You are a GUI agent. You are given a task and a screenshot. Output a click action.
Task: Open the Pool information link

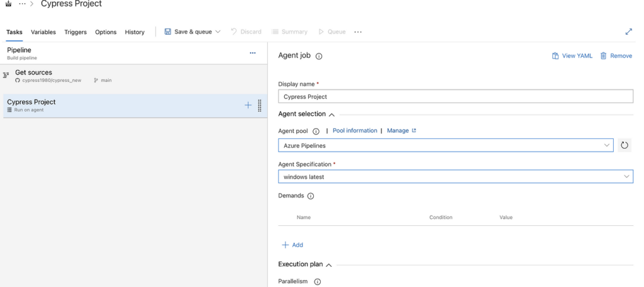coord(355,131)
